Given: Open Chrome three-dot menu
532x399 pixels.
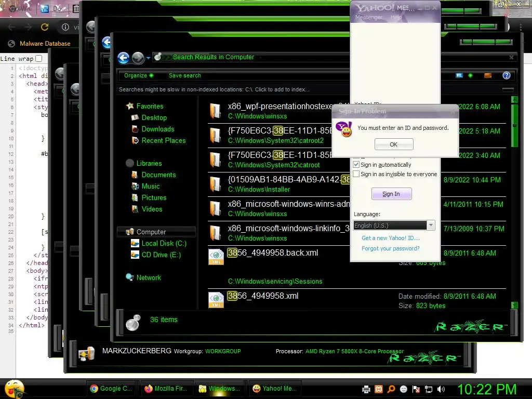Looking at the screenshot, I should click(521, 27).
